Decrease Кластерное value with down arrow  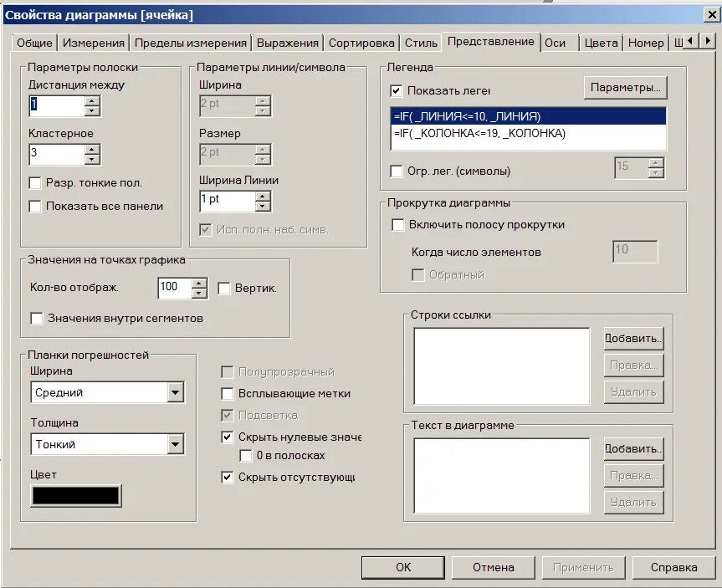click(92, 159)
